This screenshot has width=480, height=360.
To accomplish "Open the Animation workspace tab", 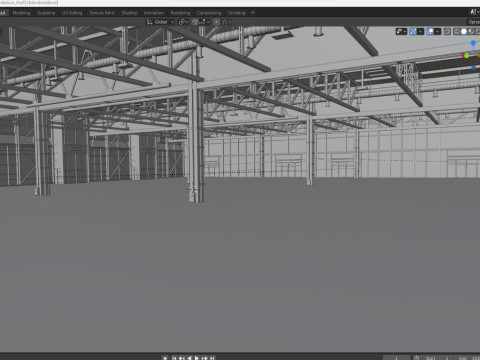I will coord(153,13).
